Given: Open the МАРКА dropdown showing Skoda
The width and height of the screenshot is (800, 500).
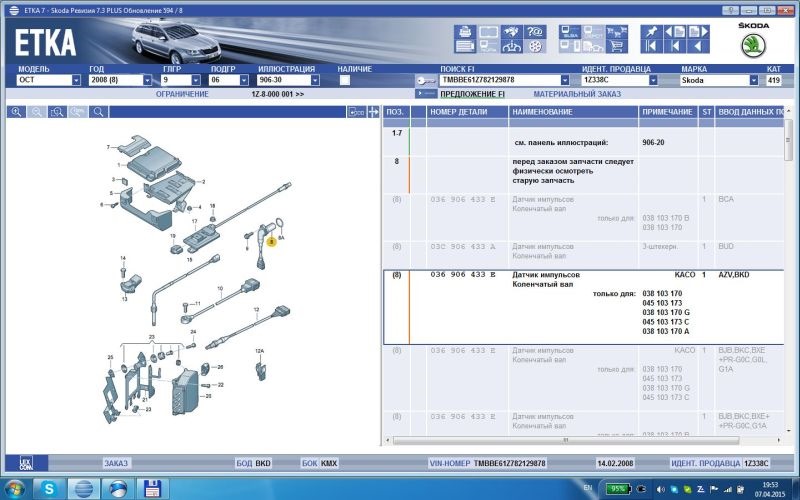Looking at the screenshot, I should coord(754,80).
